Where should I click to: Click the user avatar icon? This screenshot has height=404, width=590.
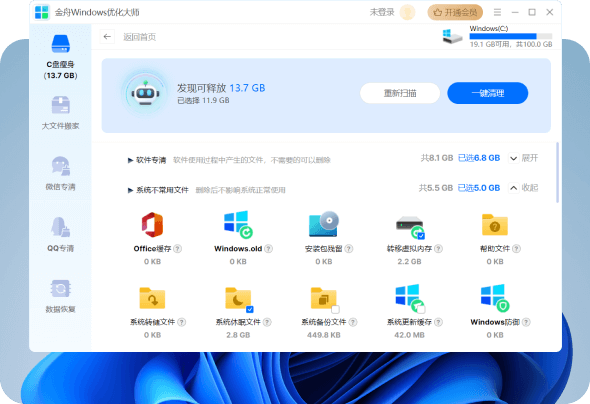pyautogui.click(x=407, y=12)
